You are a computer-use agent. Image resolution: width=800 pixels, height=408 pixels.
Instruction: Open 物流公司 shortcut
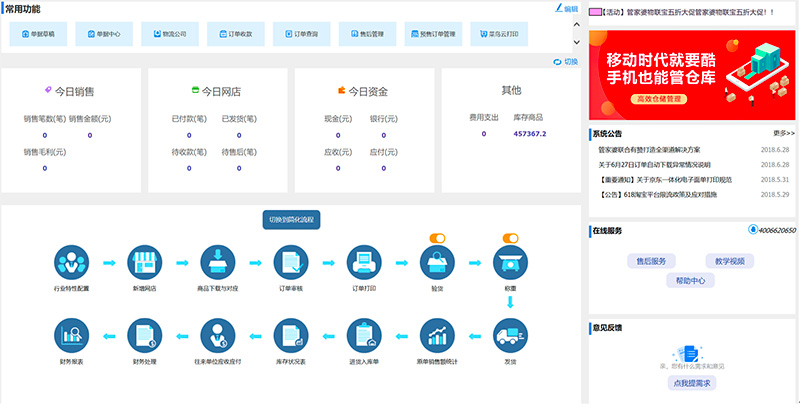point(170,34)
